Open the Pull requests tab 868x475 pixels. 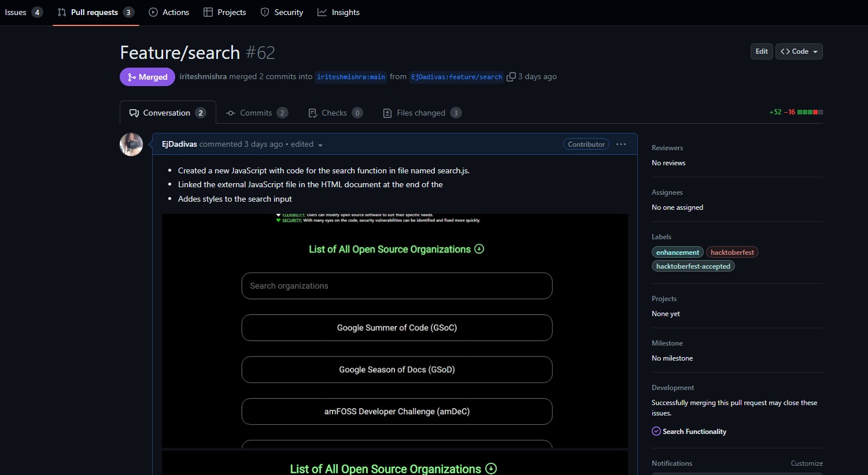click(x=95, y=12)
